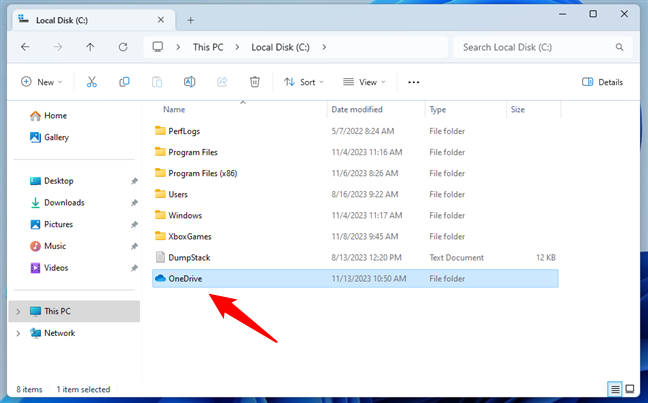This screenshot has width=648, height=403.
Task: Select the Program Files folder
Action: tap(355, 152)
